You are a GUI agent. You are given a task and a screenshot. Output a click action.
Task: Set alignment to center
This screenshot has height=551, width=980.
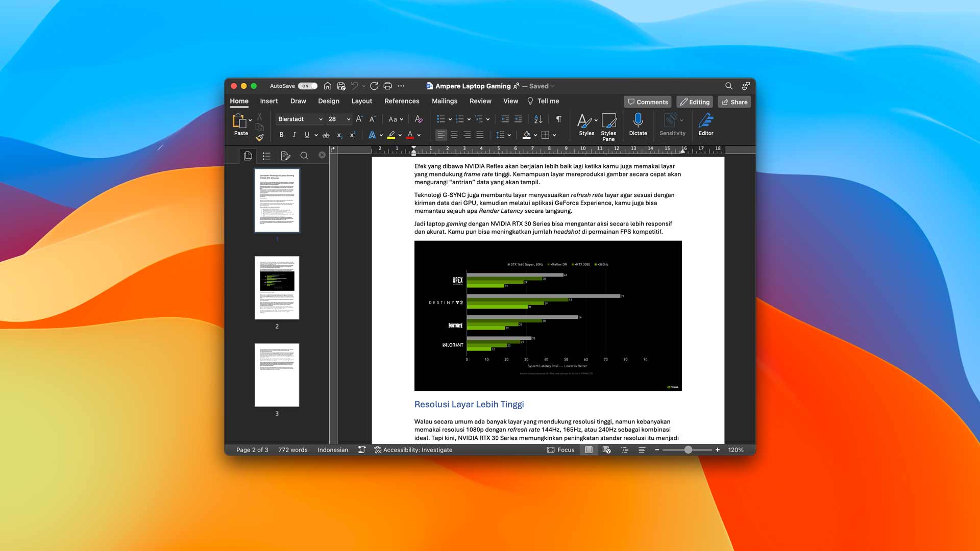454,135
